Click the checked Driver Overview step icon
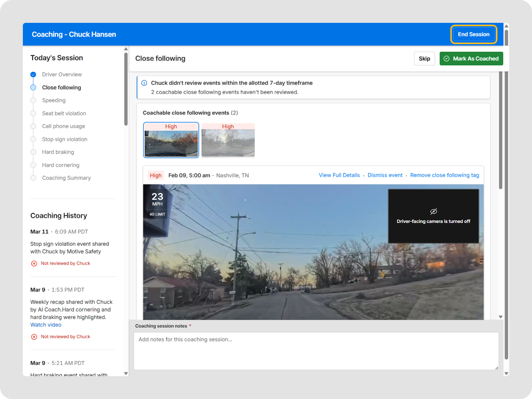The height and width of the screenshot is (399, 532). [33, 74]
